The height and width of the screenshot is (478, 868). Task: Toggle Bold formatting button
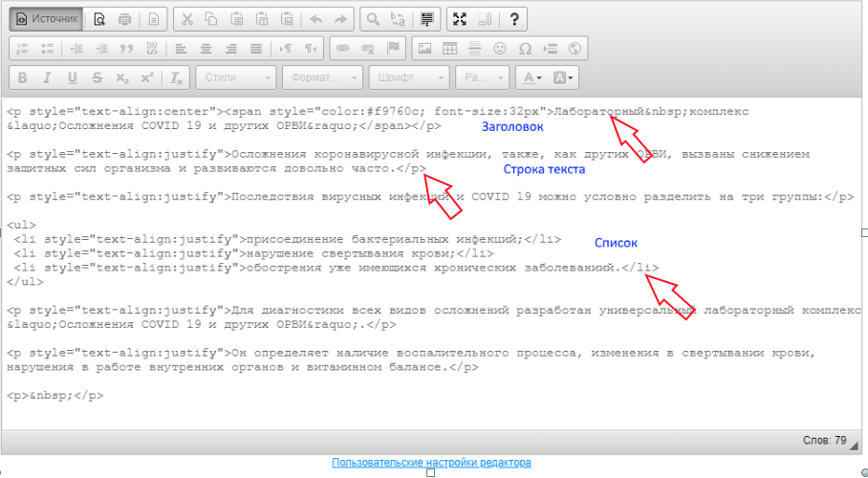pyautogui.click(x=22, y=77)
